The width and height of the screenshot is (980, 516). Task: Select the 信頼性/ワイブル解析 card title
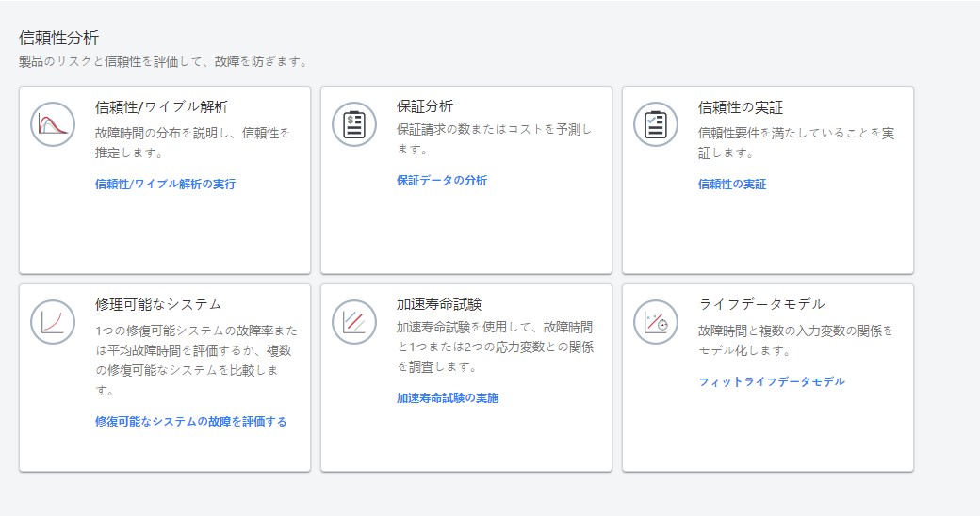(x=161, y=107)
